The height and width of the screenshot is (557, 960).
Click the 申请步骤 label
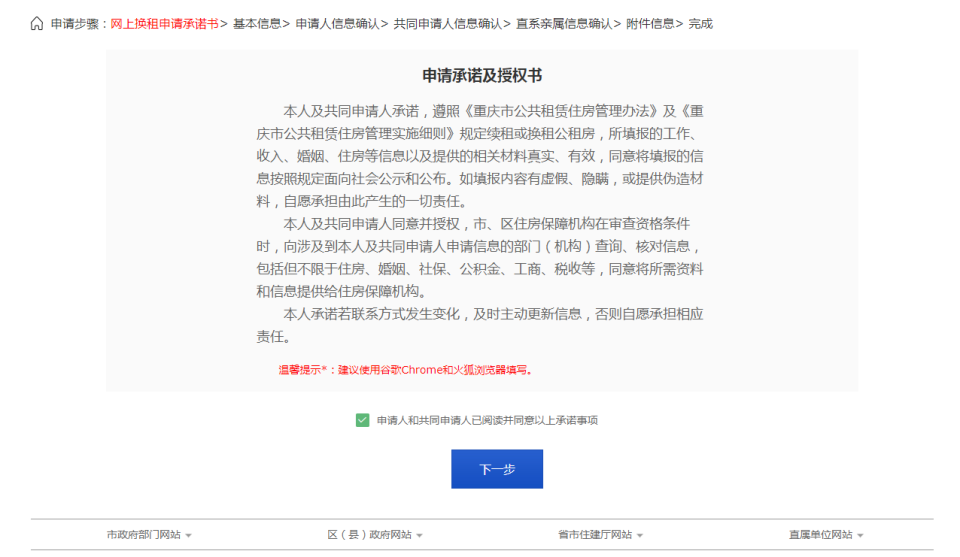(x=74, y=24)
